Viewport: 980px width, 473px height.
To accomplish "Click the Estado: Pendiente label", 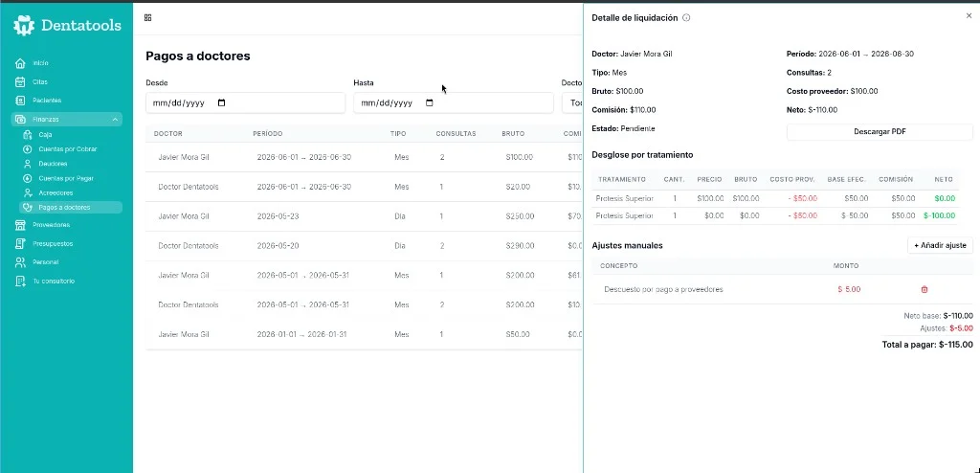I will [x=623, y=128].
